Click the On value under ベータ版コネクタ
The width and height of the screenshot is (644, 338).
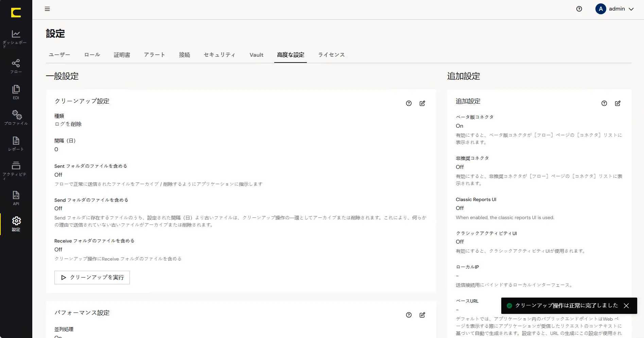point(459,126)
